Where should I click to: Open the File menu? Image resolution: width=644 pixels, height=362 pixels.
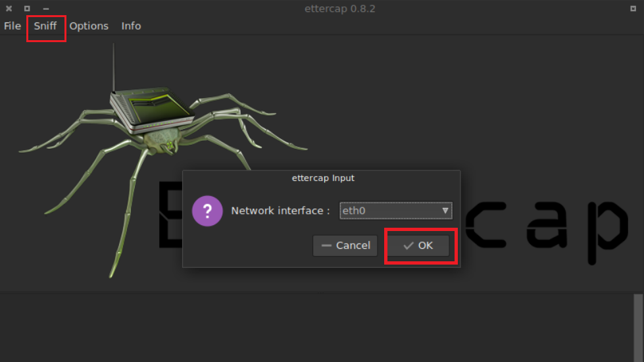tap(12, 26)
